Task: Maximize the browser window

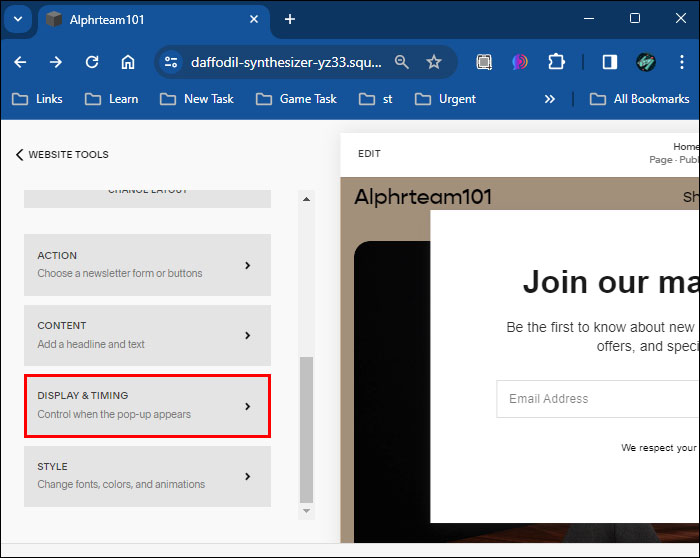Action: click(x=635, y=18)
